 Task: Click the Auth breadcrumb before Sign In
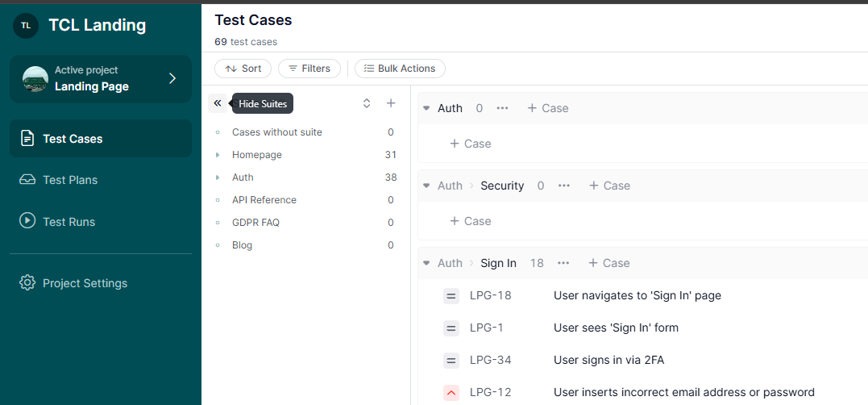click(x=450, y=263)
